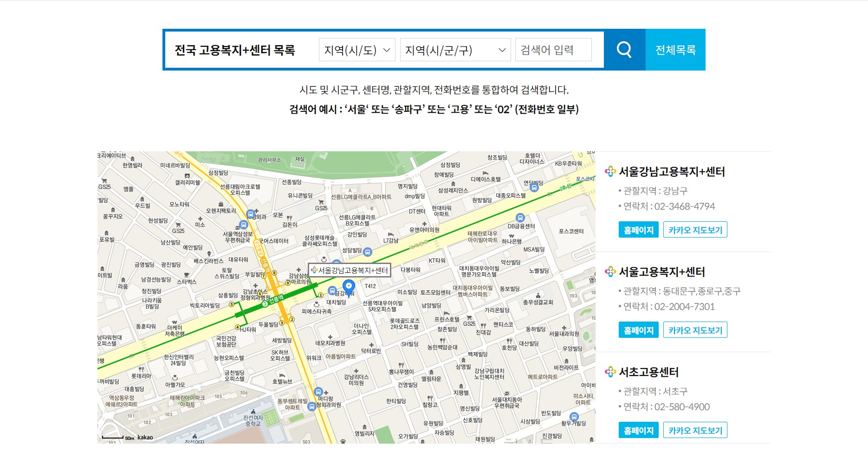The height and width of the screenshot is (471, 868).
Task: Click the 충무성결교회 map label
Action: (x=538, y=302)
